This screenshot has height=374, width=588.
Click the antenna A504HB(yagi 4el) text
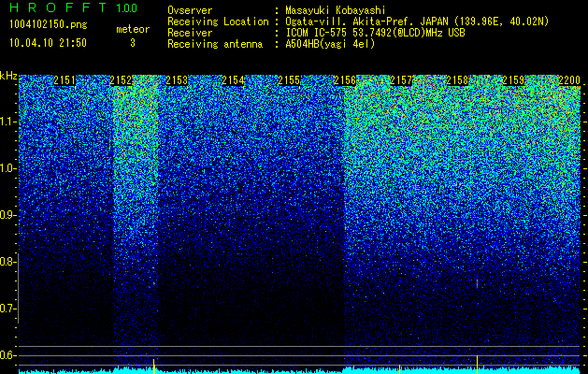(x=330, y=44)
